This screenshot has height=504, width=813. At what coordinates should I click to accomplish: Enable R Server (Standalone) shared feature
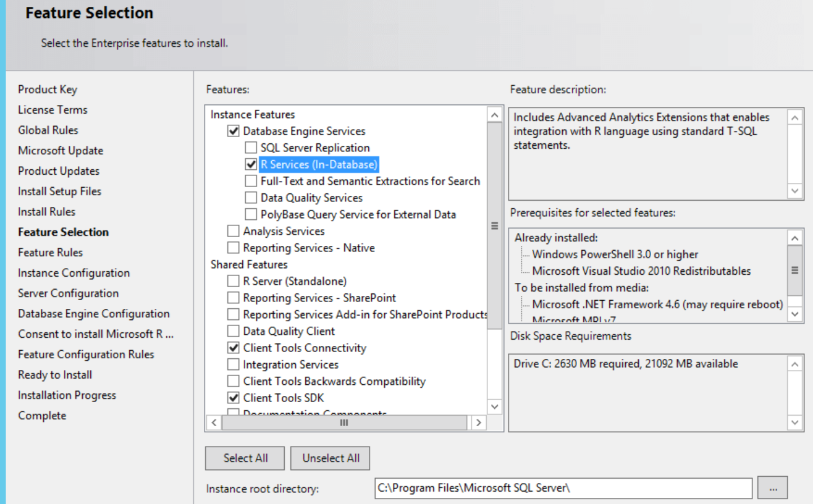tap(233, 281)
